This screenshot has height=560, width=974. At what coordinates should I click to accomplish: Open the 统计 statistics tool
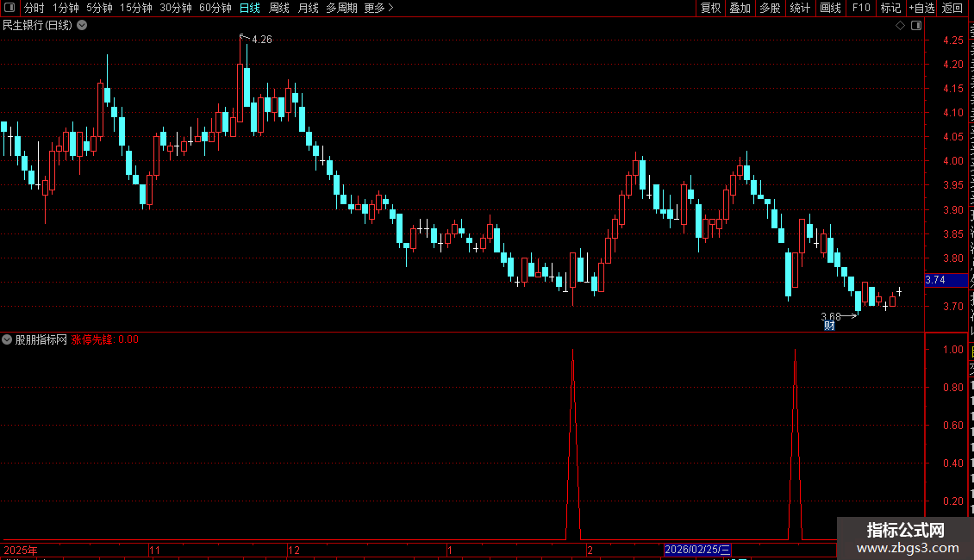tap(800, 8)
